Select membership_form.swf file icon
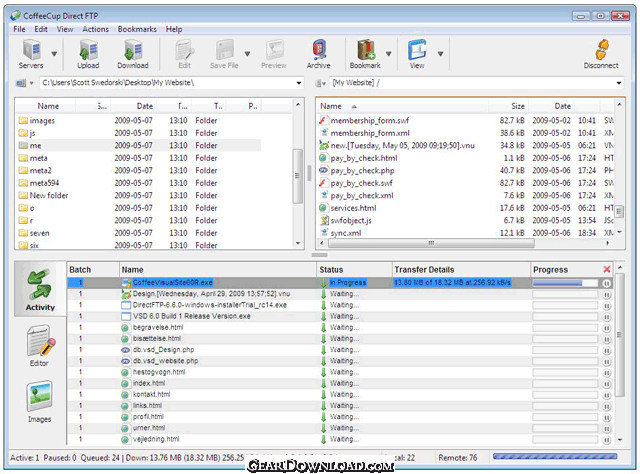 (323, 120)
